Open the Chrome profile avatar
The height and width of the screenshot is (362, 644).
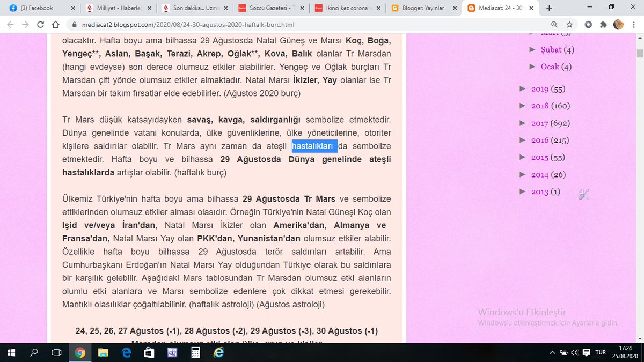point(618,25)
